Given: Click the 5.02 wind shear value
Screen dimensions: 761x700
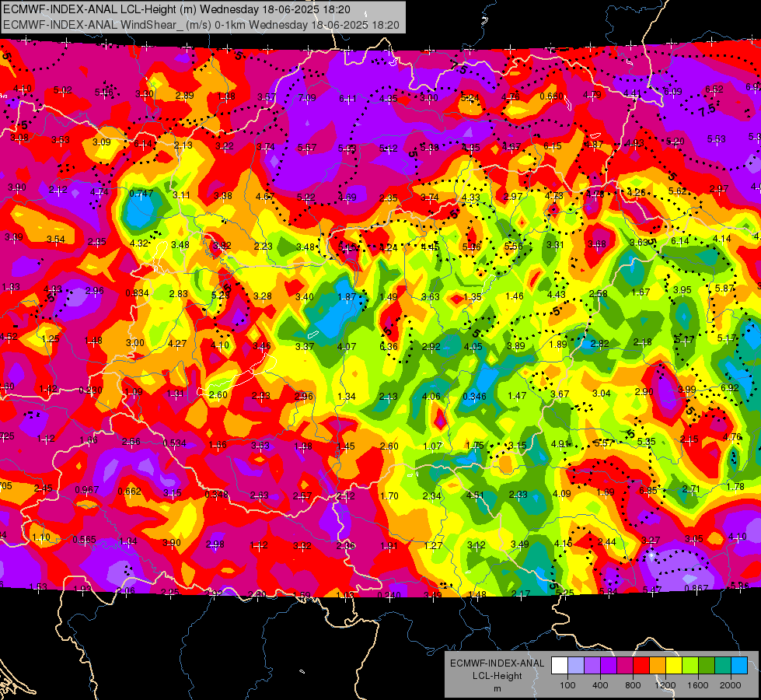Looking at the screenshot, I should pyautogui.click(x=63, y=90).
